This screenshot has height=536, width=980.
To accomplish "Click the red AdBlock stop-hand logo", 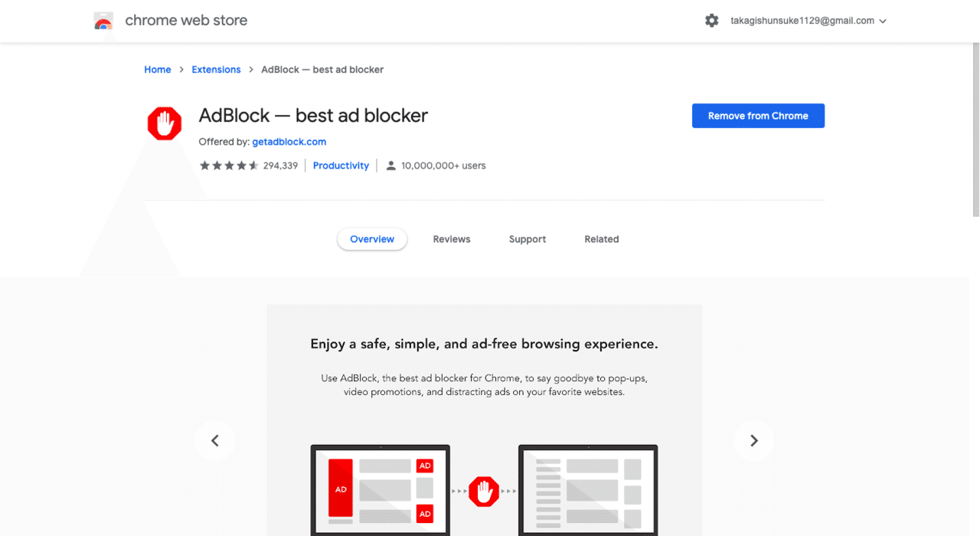I will tap(165, 123).
